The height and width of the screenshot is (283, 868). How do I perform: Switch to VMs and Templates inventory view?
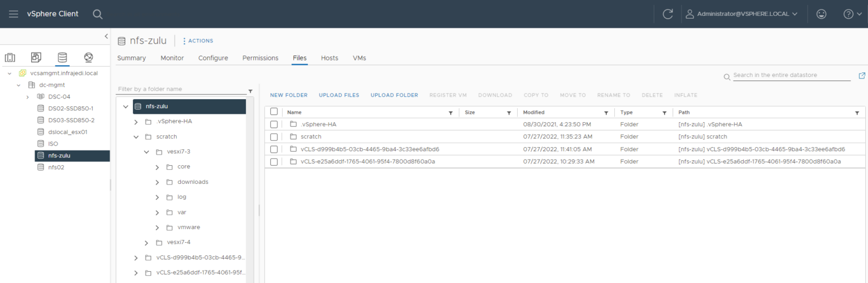(x=36, y=57)
